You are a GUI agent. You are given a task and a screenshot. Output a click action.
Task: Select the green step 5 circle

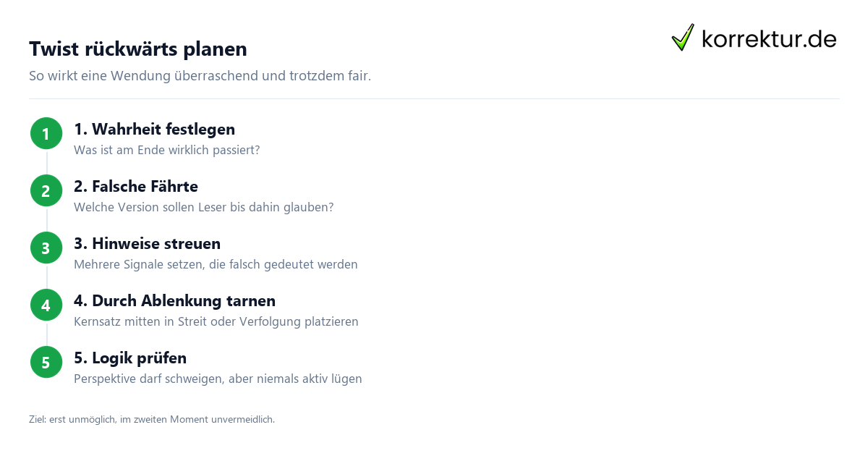point(46,363)
